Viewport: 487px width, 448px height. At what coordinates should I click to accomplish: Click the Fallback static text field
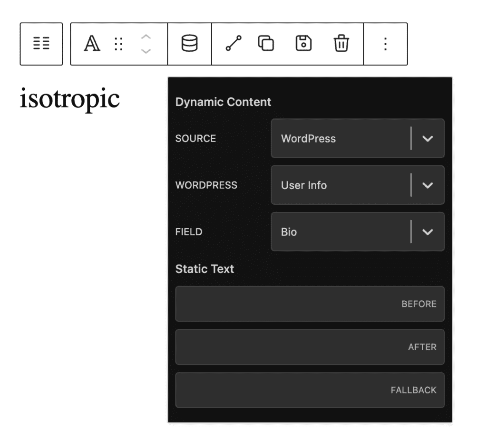coord(310,390)
